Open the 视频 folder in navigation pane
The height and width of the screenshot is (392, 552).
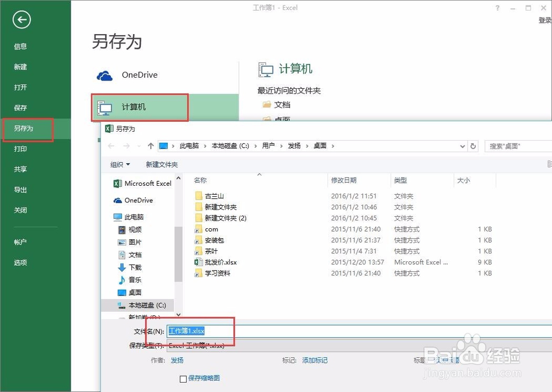[130, 229]
